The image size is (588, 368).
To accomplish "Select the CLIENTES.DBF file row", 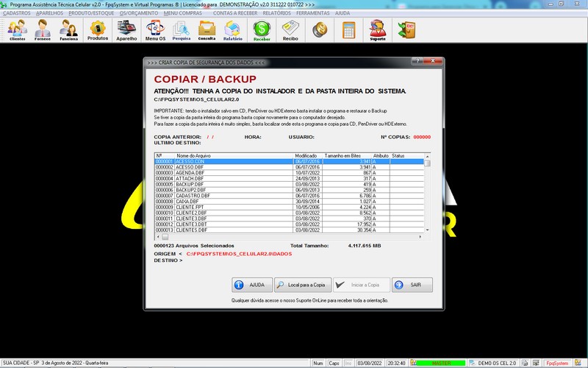I will tap(289, 230).
